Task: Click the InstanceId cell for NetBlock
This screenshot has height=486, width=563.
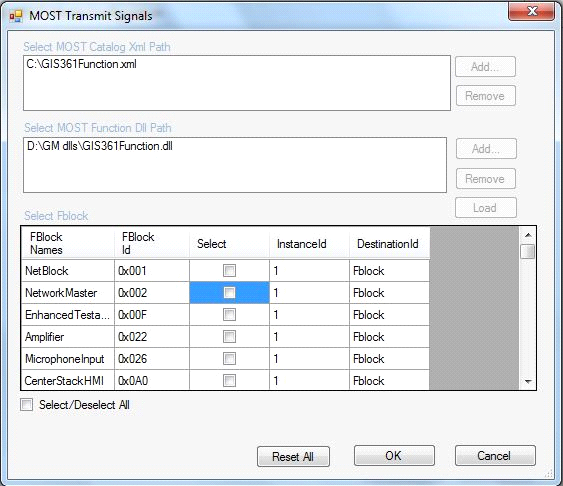Action: [x=309, y=271]
